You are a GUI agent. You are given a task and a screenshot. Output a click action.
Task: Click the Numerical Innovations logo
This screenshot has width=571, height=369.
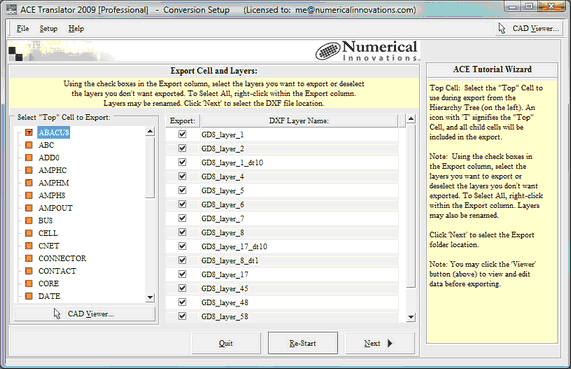[x=367, y=51]
